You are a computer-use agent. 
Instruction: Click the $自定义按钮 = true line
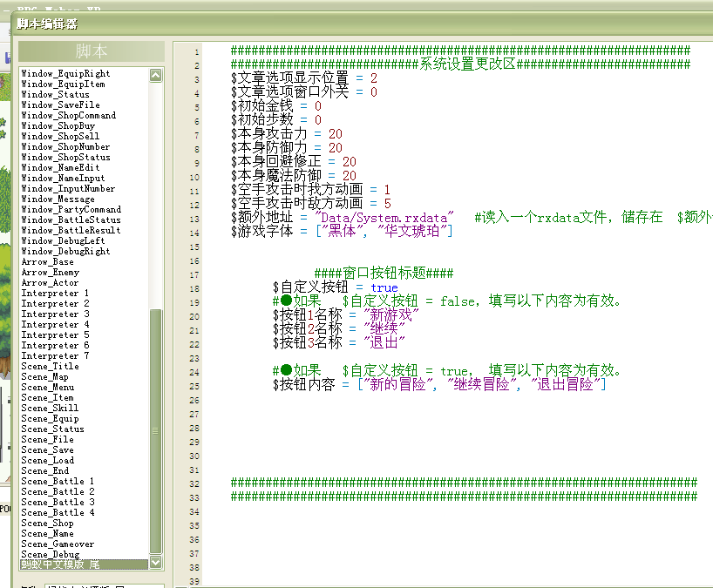pos(336,287)
